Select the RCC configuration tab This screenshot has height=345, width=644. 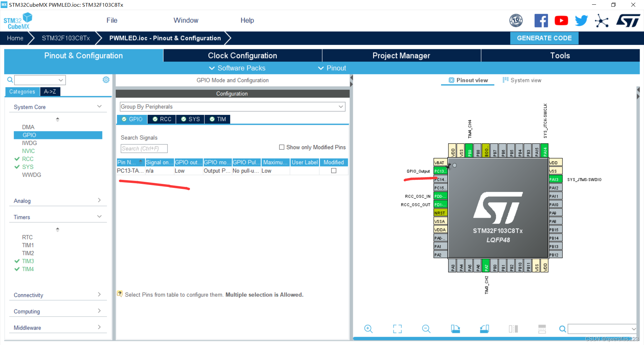tap(162, 119)
